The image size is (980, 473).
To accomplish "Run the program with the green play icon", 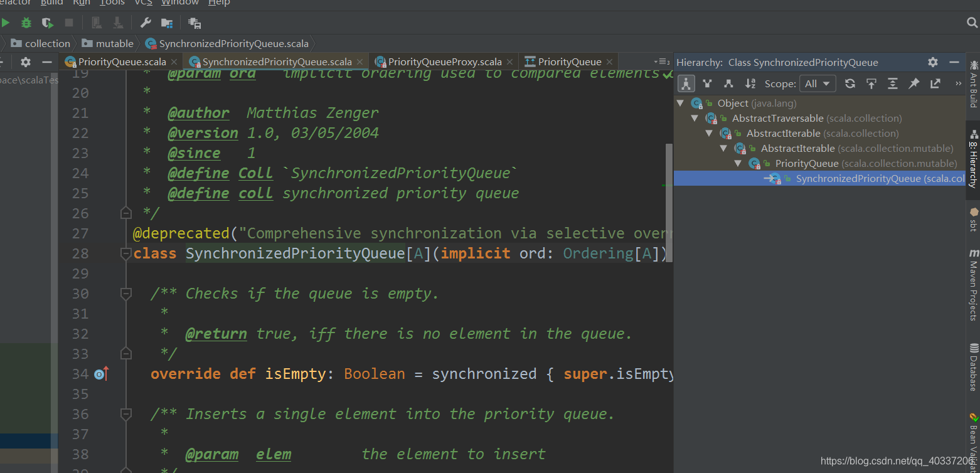I will pyautogui.click(x=5, y=23).
